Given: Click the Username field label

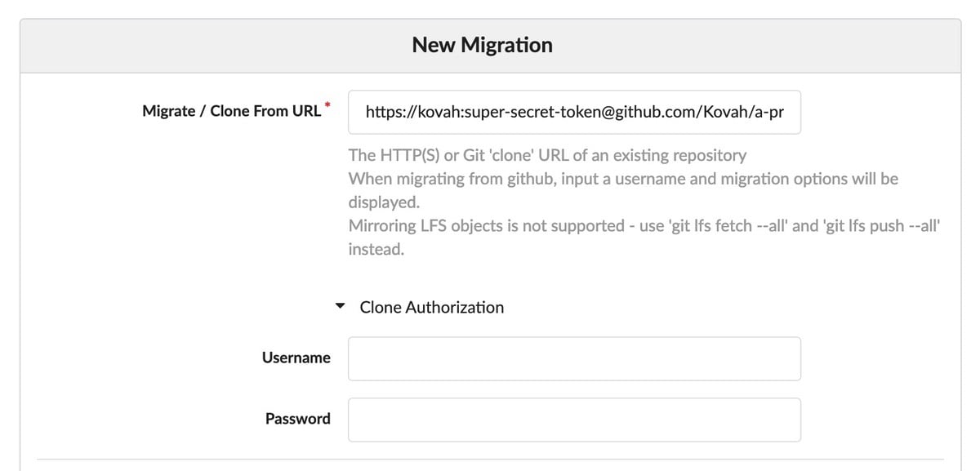Looking at the screenshot, I should pos(296,358).
